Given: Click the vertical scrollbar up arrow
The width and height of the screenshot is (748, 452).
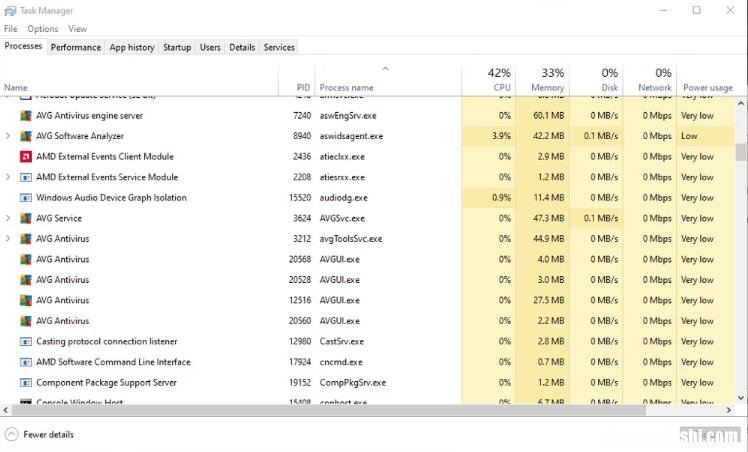Looking at the screenshot, I should pos(741,103).
